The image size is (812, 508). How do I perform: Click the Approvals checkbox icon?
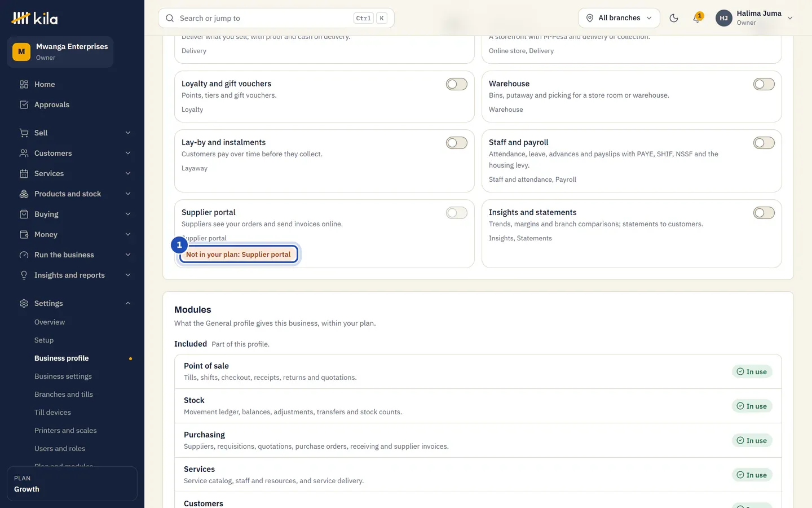click(24, 104)
